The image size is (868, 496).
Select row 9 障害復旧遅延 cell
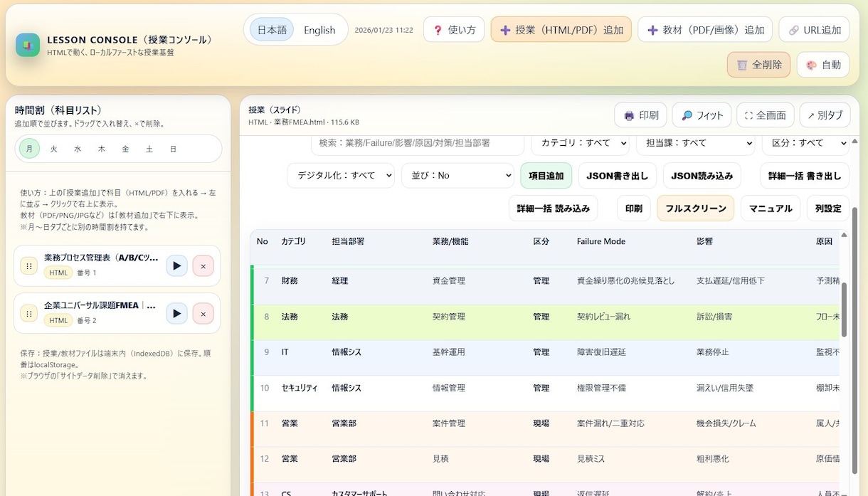(x=601, y=352)
